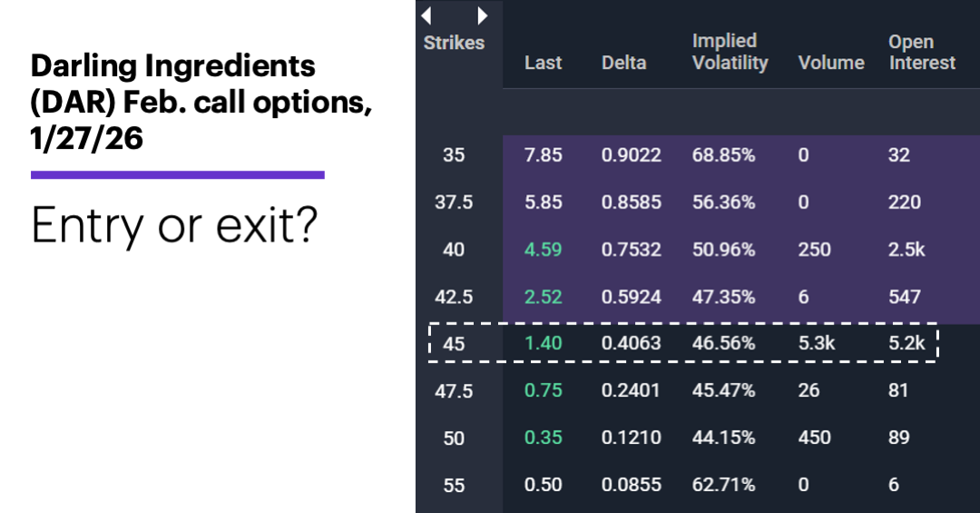Sort by the Volume column header

(831, 63)
